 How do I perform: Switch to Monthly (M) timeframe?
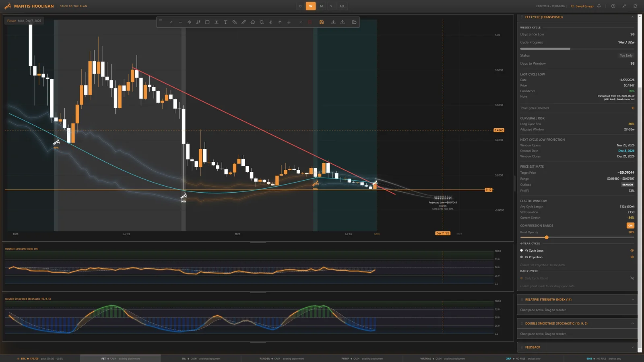[321, 6]
